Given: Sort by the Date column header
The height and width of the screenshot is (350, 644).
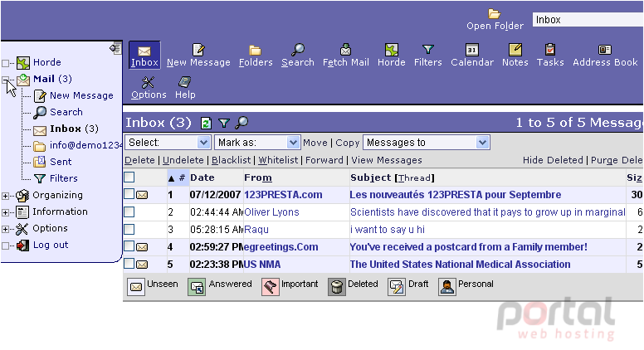Looking at the screenshot, I should [x=202, y=177].
